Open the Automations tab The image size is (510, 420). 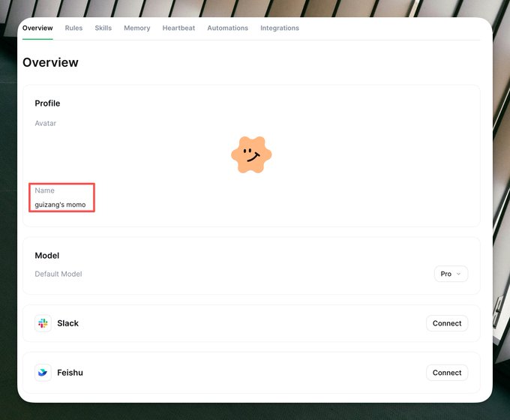tap(228, 28)
